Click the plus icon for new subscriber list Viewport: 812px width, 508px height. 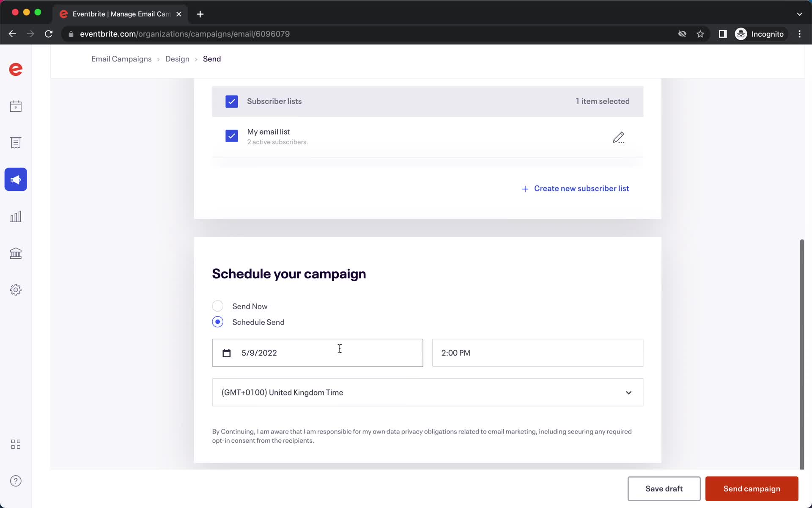point(525,189)
